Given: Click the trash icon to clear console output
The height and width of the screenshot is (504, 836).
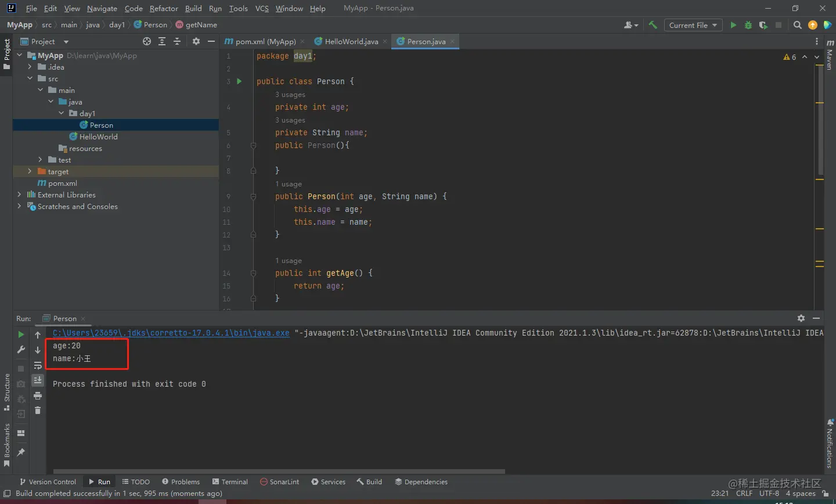Looking at the screenshot, I should click(x=38, y=411).
